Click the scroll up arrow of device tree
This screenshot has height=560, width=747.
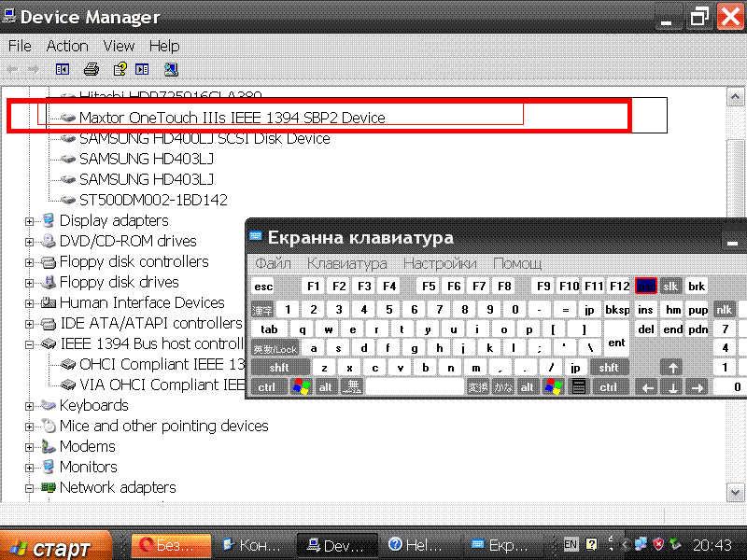(735, 97)
